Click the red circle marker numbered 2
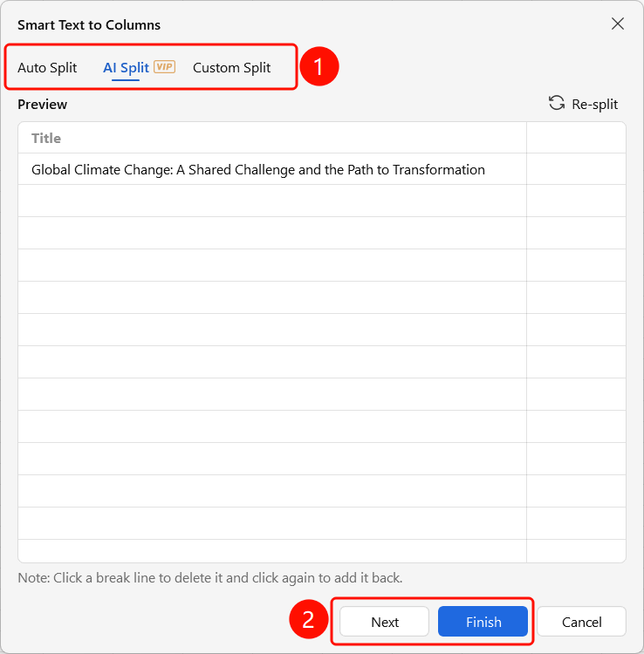This screenshot has height=654, width=644. pos(308,619)
